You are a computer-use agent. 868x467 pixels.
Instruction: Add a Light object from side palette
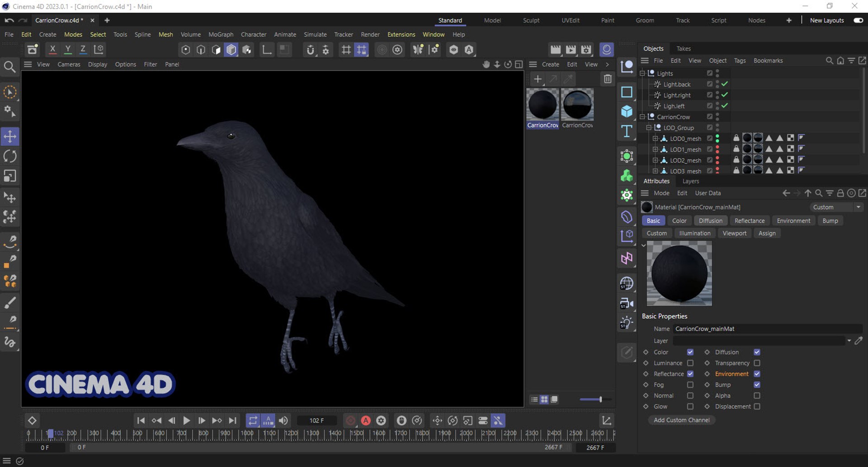(x=627, y=323)
